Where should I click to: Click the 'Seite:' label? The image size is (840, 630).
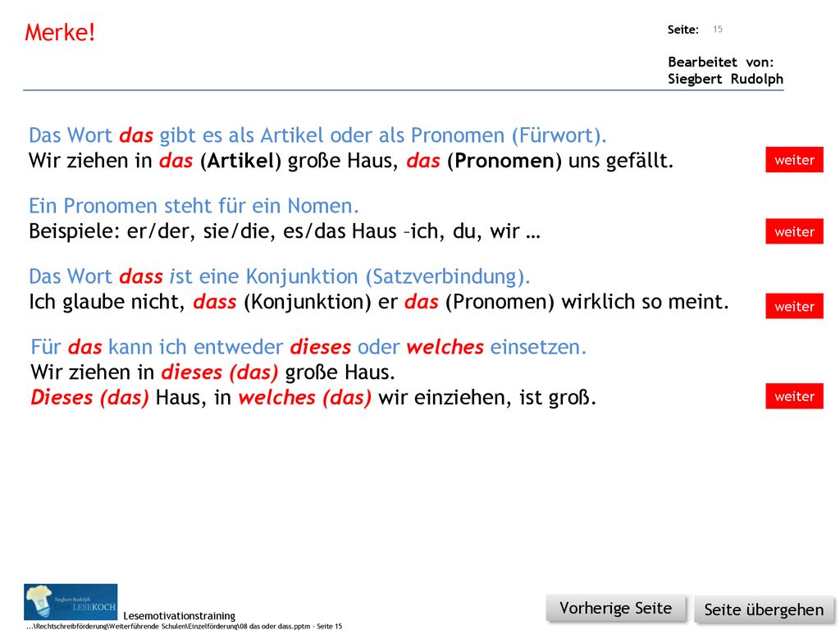click(683, 30)
